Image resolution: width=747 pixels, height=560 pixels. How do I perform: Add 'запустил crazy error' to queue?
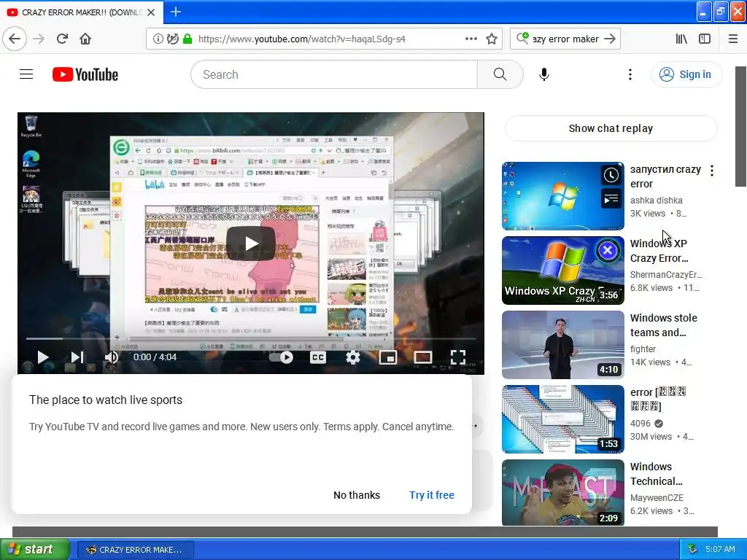click(611, 199)
